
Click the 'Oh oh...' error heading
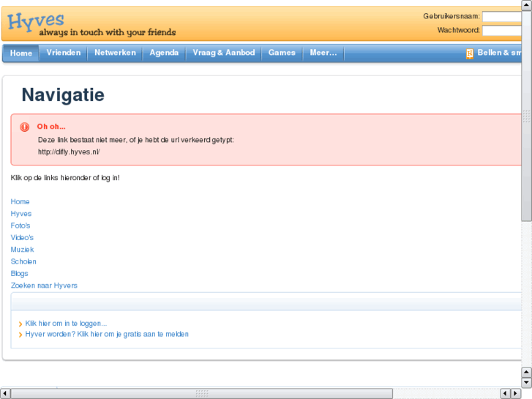[x=51, y=127]
